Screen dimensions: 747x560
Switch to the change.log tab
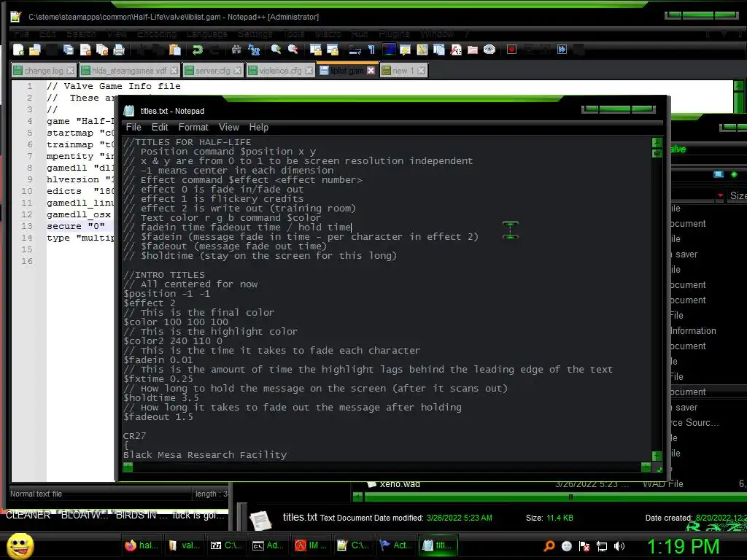pyautogui.click(x=43, y=71)
